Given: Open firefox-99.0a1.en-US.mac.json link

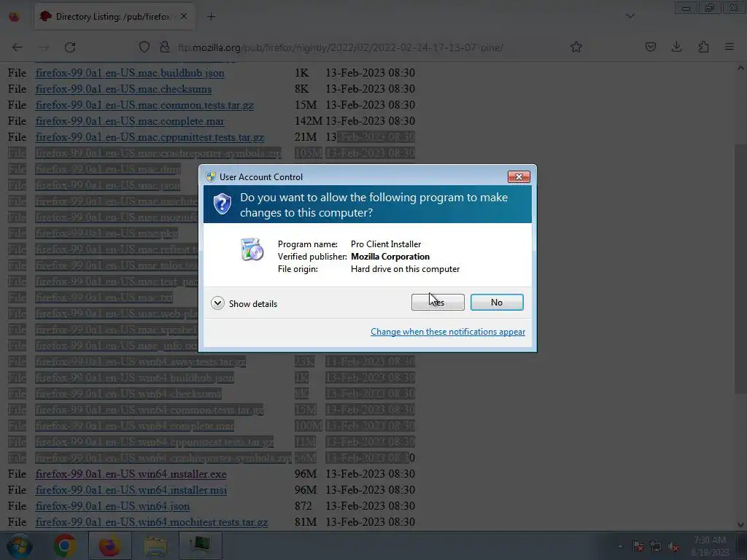Looking at the screenshot, I should [108, 185].
